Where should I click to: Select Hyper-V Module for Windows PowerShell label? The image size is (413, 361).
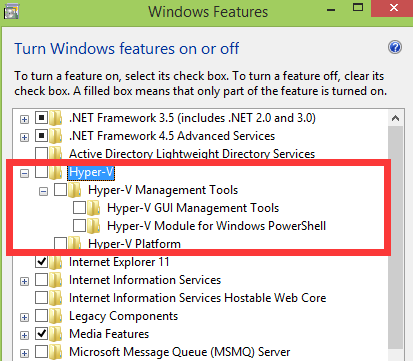click(216, 226)
